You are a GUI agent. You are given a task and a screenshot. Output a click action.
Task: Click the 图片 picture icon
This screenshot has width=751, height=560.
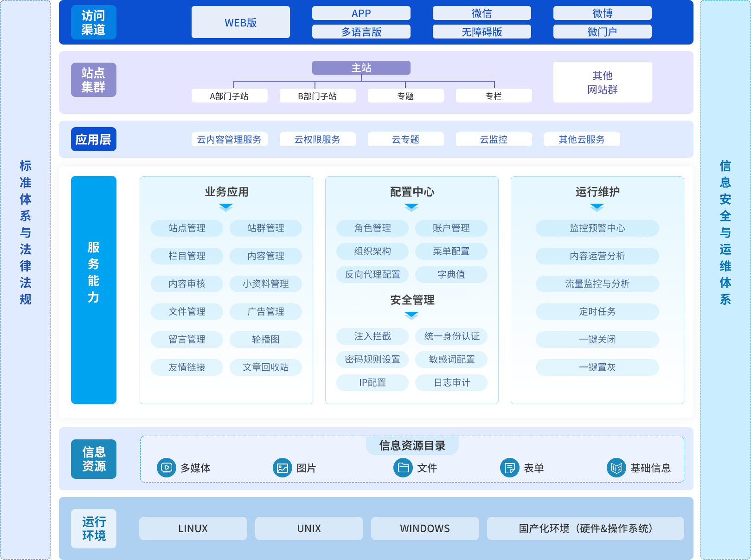coord(282,468)
